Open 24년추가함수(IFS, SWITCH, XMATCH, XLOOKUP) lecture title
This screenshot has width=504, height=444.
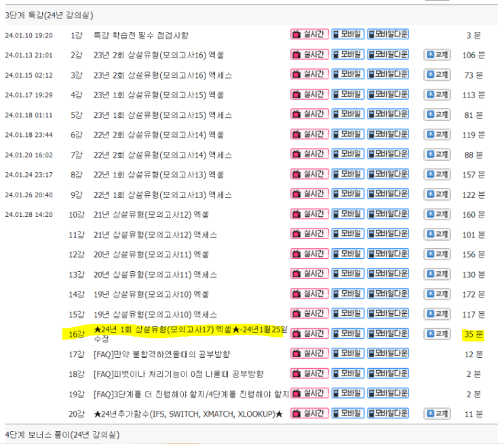(188, 413)
